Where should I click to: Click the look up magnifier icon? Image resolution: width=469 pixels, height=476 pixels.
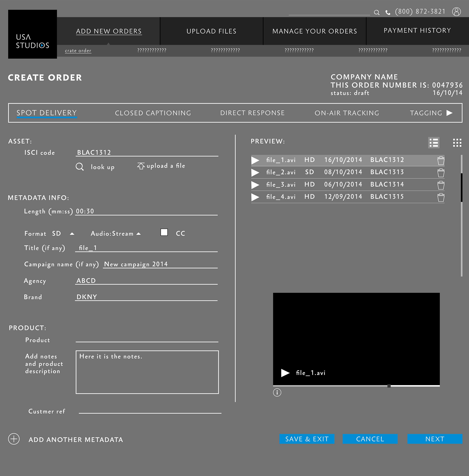coord(80,167)
